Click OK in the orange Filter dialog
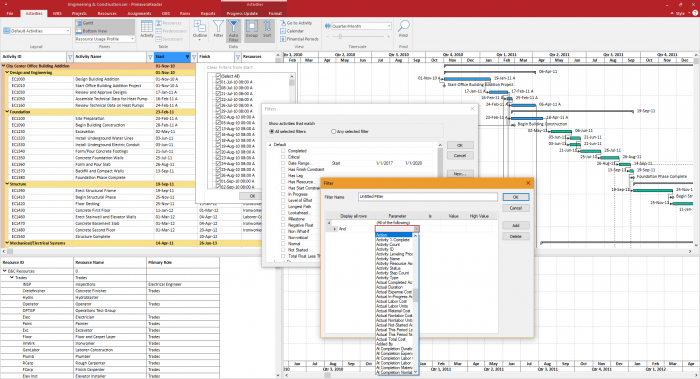The width and height of the screenshot is (700, 379). [x=515, y=197]
